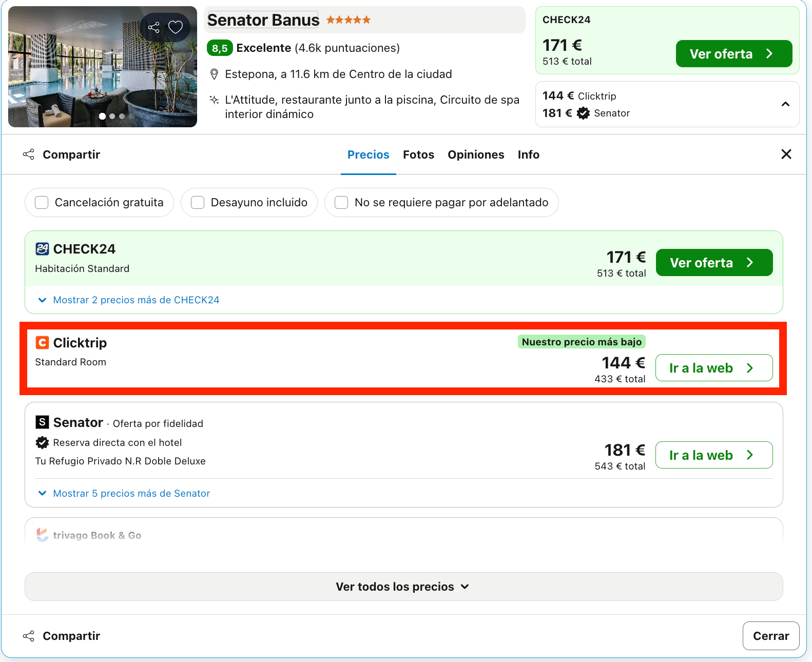The image size is (812, 662).
Task: Click Tu Refugio Privado N.R Doble Deluxe
Action: (120, 461)
